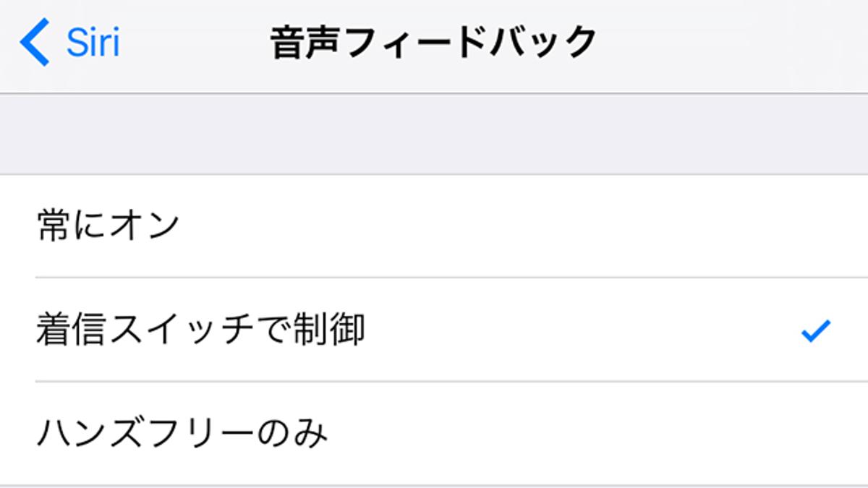The width and height of the screenshot is (868, 488).
Task: Tap the ハンズフリーのみ text label
Action: tap(182, 434)
